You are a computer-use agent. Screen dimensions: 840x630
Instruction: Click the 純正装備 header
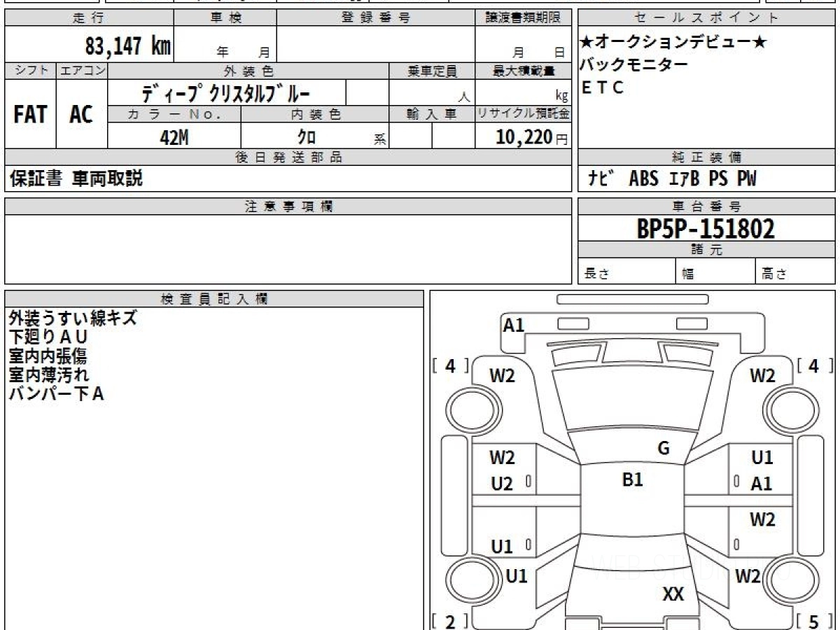pyautogui.click(x=707, y=157)
